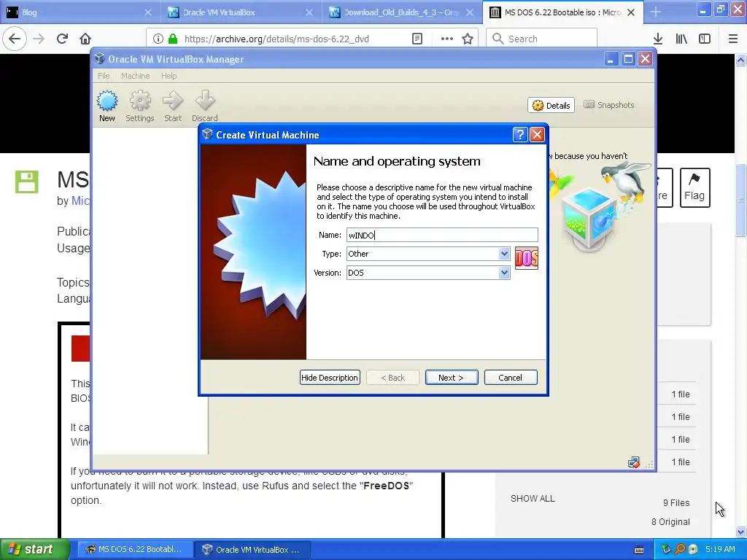Image resolution: width=747 pixels, height=560 pixels.
Task: Toggle the sidebar icon in browser toolbar
Action: [x=705, y=39]
